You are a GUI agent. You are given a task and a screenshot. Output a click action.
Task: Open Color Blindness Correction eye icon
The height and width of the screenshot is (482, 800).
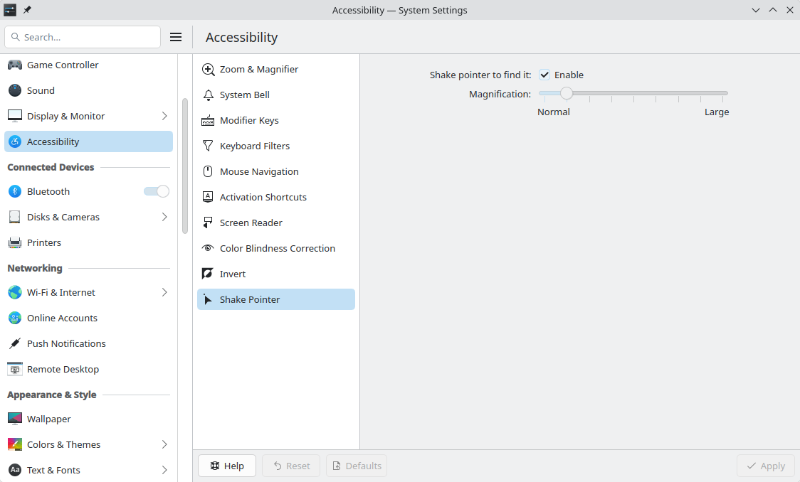[208, 248]
